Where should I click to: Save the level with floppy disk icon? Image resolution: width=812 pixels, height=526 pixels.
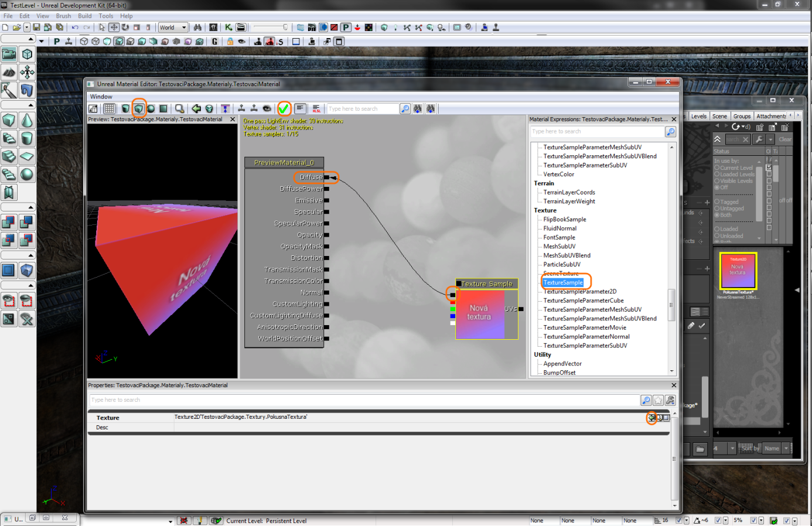point(36,28)
